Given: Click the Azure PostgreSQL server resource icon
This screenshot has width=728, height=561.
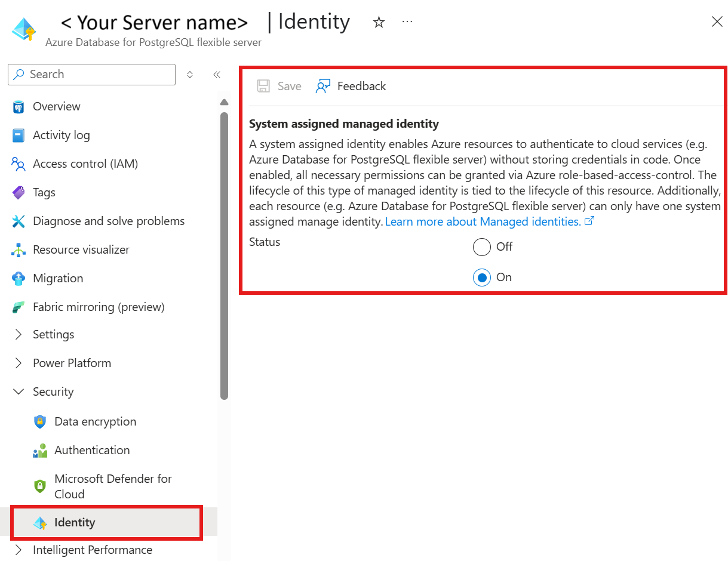Looking at the screenshot, I should point(24,29).
